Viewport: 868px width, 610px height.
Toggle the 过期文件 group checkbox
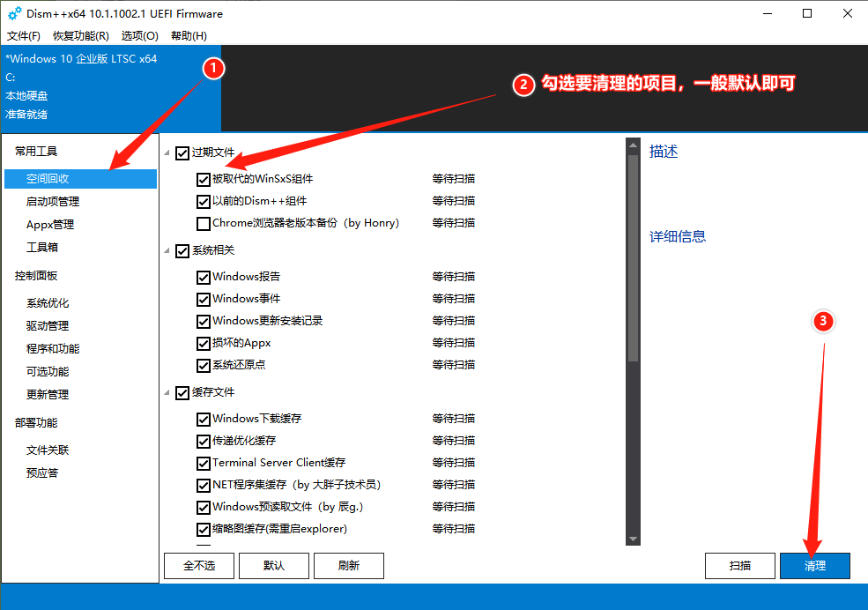coord(182,152)
